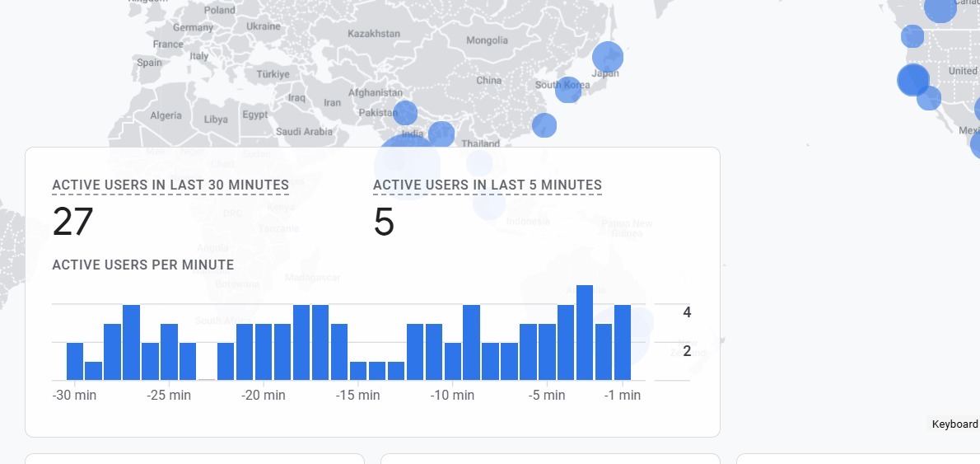Viewport: 980px width, 464px height.
Task: Click the bubble just right of India label
Action: [x=441, y=134]
